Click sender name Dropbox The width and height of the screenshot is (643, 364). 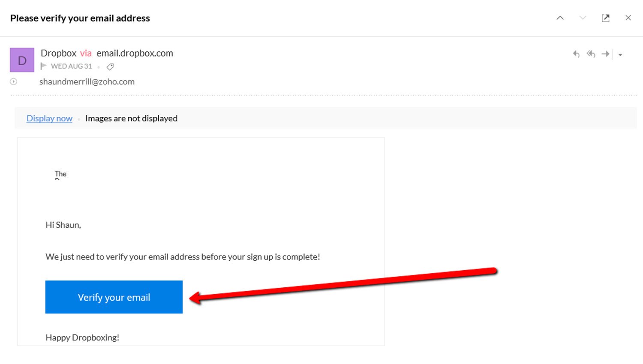click(59, 53)
